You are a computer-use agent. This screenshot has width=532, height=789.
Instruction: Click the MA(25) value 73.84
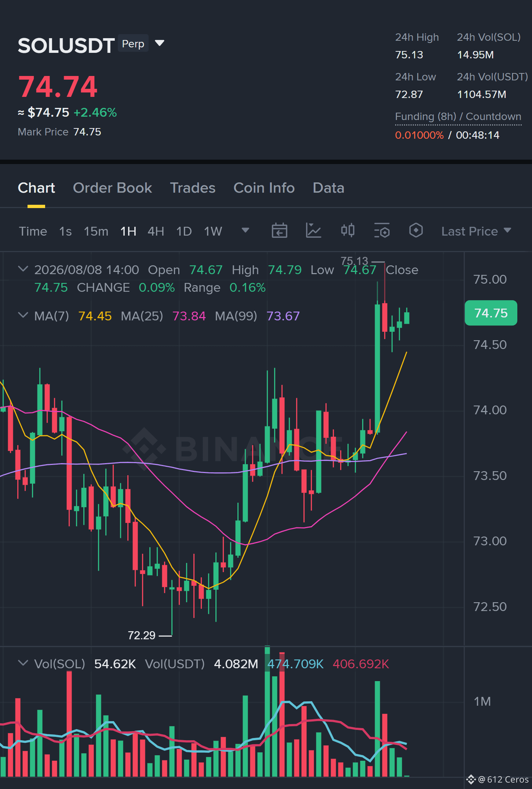189,316
